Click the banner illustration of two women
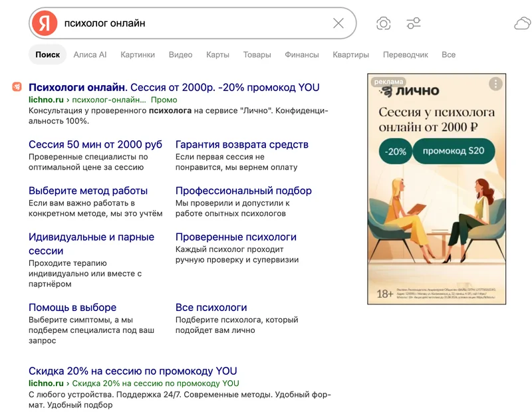532x420 pixels. pyautogui.click(x=437, y=221)
